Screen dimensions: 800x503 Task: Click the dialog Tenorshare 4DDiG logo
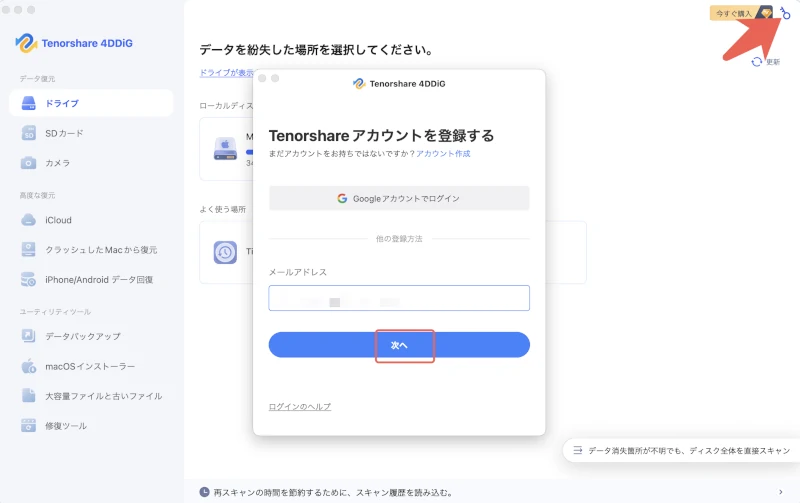(x=399, y=83)
